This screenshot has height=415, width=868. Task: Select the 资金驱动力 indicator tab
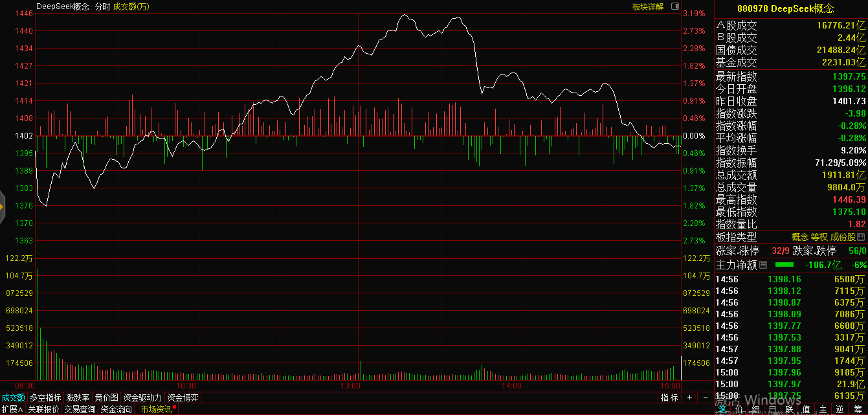tap(142, 398)
